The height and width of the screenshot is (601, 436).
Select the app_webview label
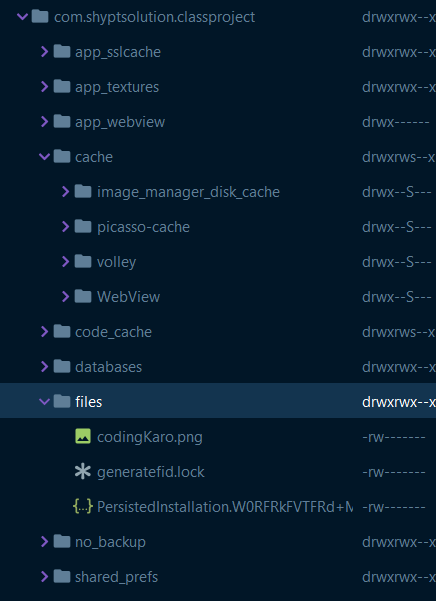tap(120, 122)
